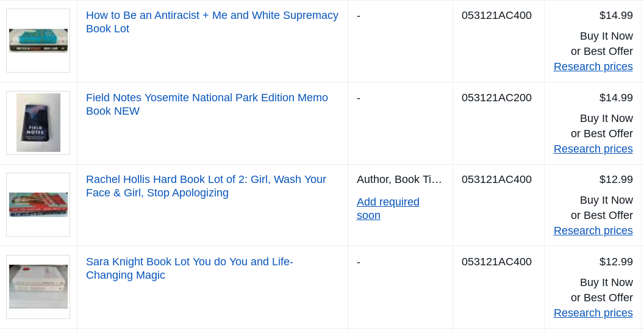Research prices for the Antiracist book lot
Screen dimensions: 644x333
tap(593, 66)
